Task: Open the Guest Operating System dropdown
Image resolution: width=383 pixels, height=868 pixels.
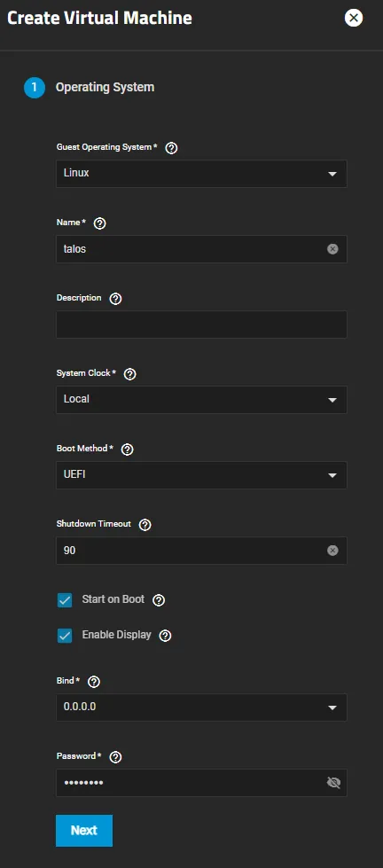Action: coord(201,174)
